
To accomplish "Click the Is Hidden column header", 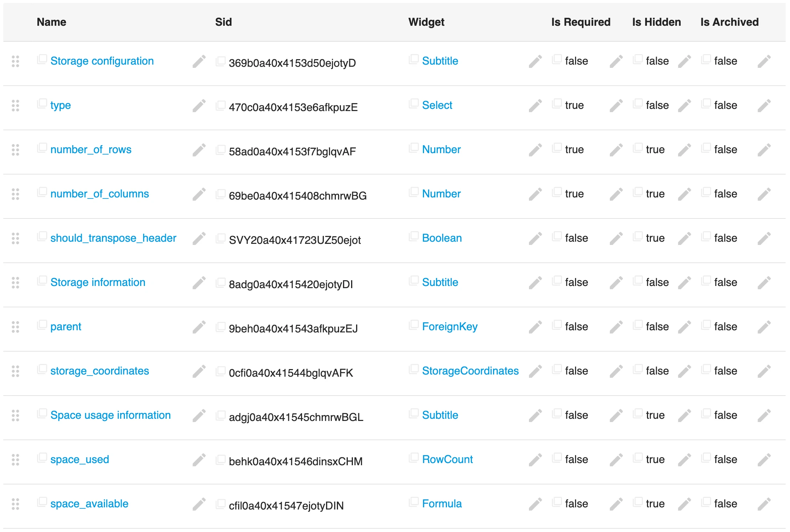I will coord(656,22).
